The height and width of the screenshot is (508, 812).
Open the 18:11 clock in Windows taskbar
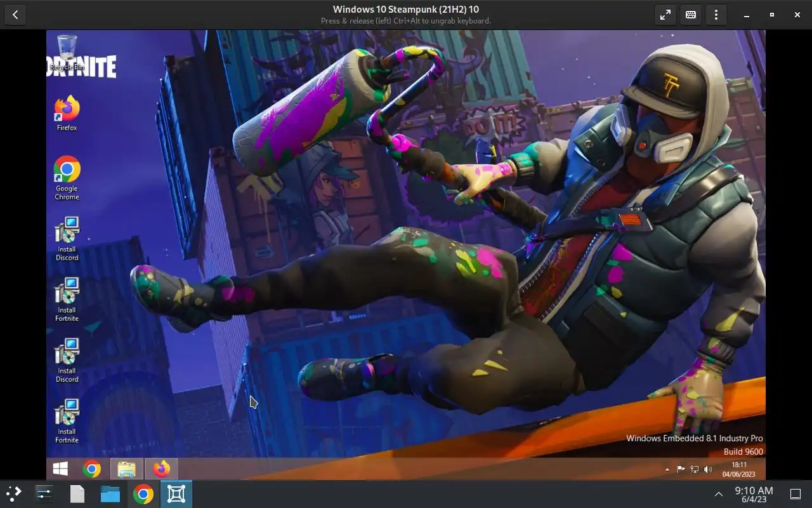click(x=739, y=469)
